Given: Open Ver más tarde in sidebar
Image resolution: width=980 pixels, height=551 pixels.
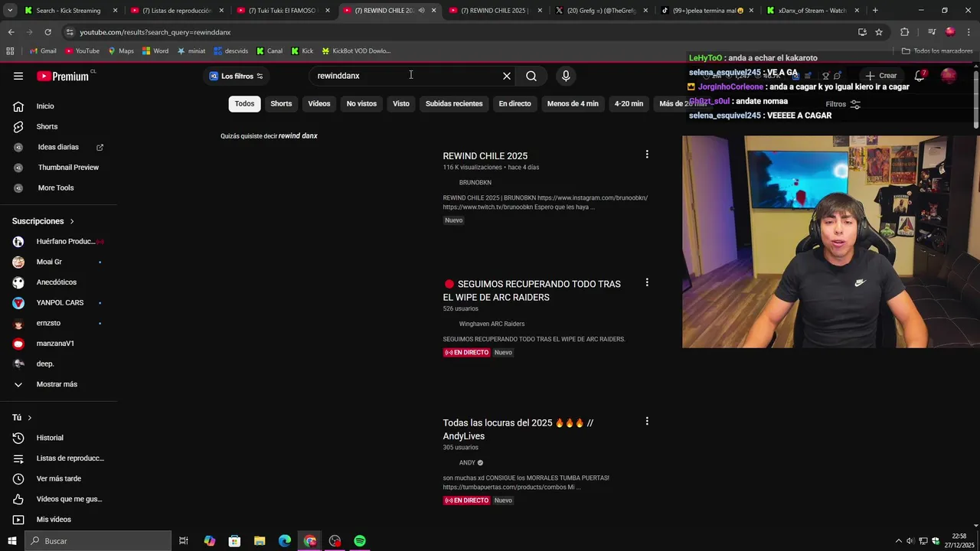Looking at the screenshot, I should tap(58, 478).
